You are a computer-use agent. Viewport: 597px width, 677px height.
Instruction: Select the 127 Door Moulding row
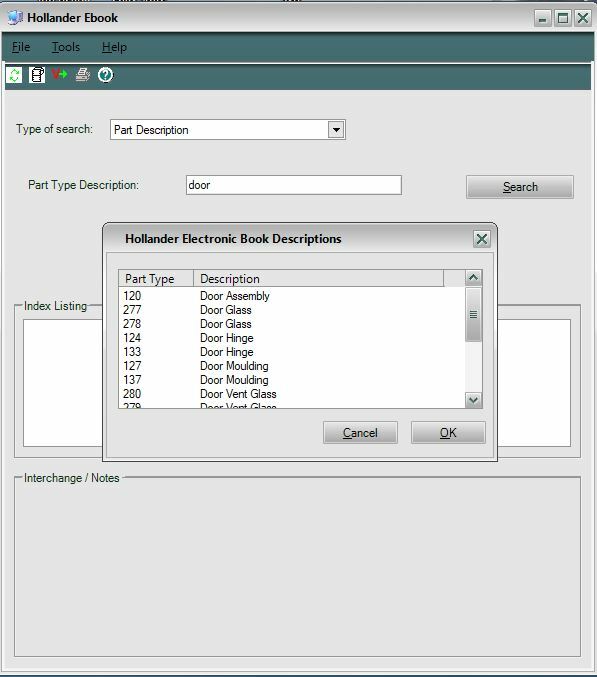292,366
